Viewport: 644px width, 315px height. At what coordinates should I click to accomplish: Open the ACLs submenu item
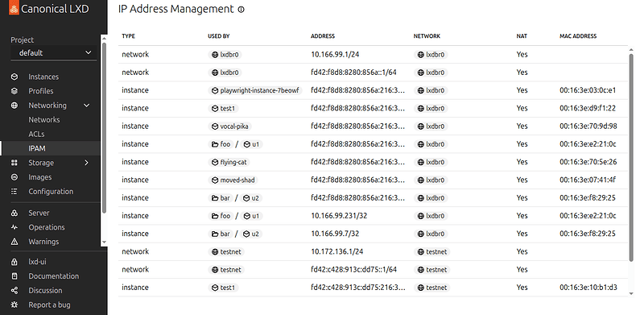(x=36, y=134)
